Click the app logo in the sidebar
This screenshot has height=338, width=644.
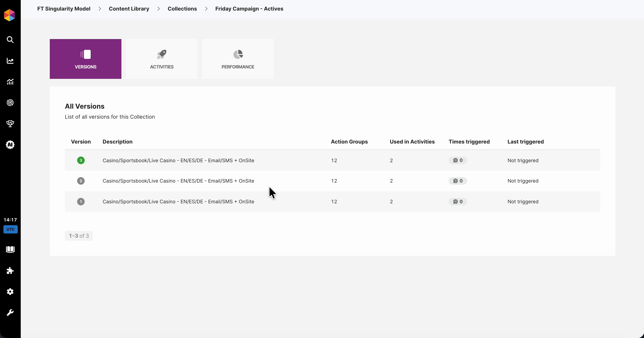point(9,15)
